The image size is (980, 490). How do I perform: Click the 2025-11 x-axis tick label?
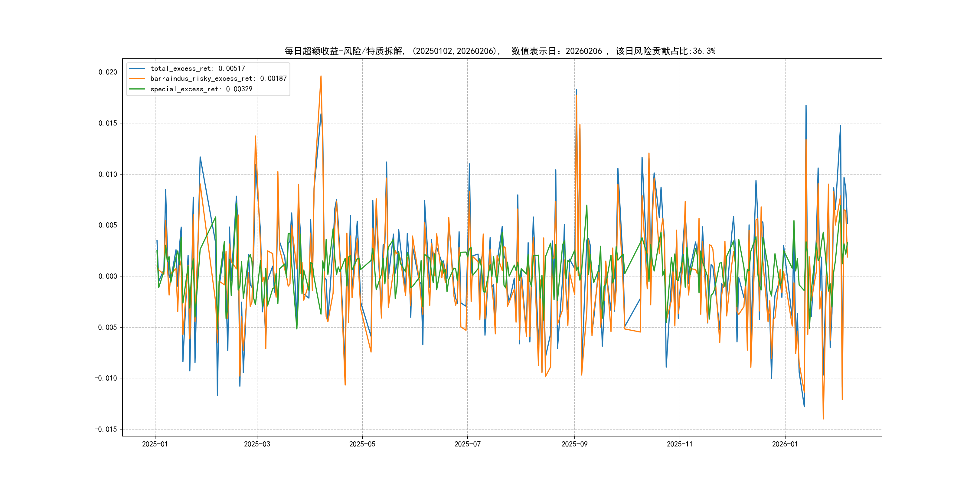click(680, 444)
